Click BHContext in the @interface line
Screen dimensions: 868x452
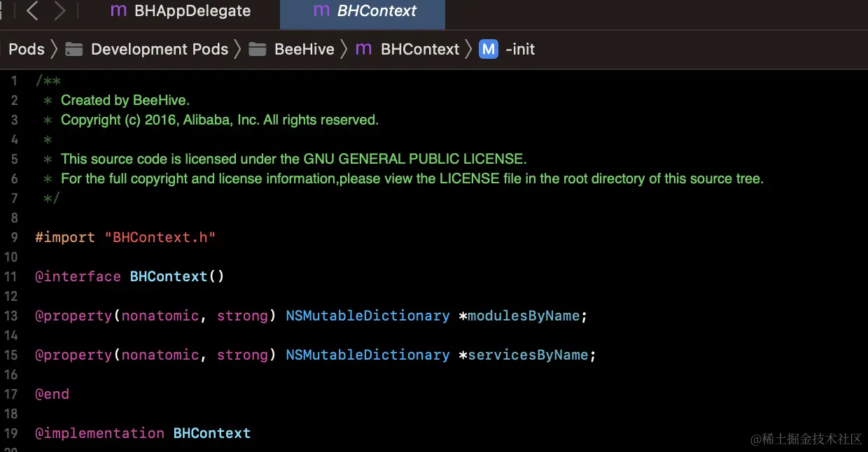(x=169, y=276)
